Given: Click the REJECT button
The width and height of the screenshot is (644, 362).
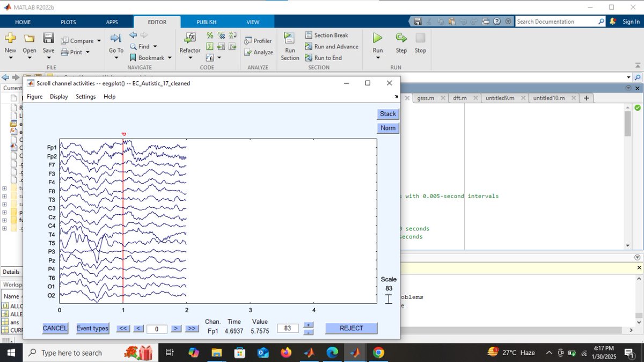Looking at the screenshot, I should coord(352,328).
